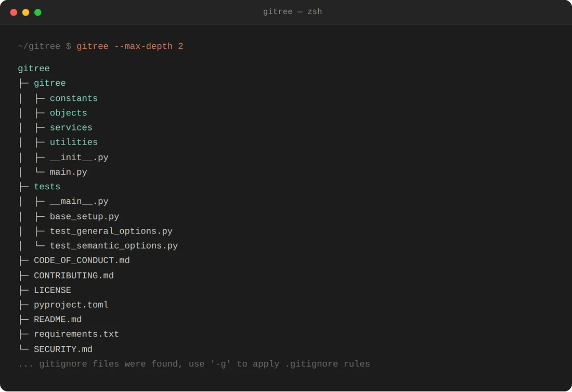Select the 'utilities' directory name
Screen dimensions: 572x392
[x=74, y=142]
